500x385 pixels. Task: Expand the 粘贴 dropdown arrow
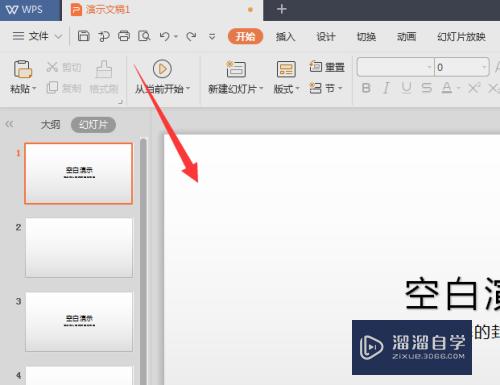pos(34,89)
